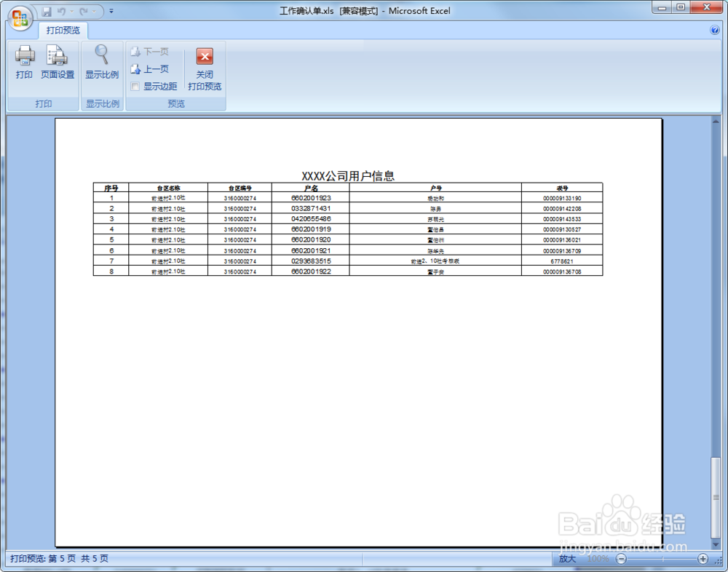Click scrollbar up arrow in preview
728x572 pixels.
tap(716, 122)
